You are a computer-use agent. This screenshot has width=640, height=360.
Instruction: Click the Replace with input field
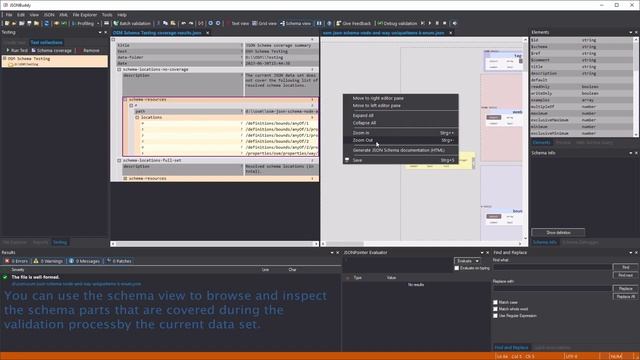(552, 289)
